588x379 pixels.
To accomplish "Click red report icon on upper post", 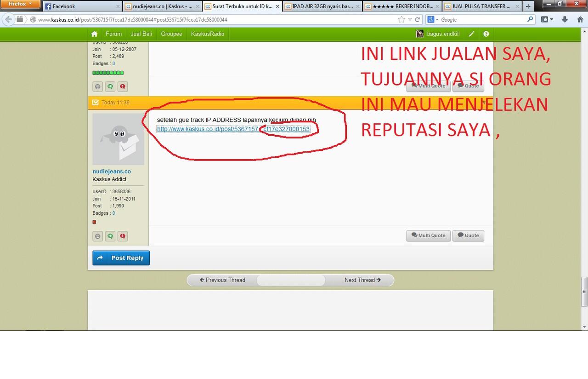I will 123,86.
